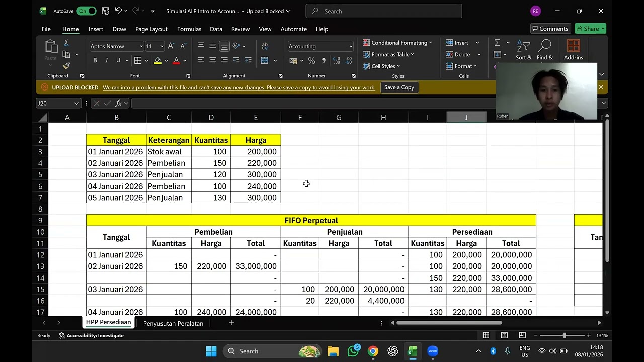
Task: Add a new sheet with plus button
Action: pyautogui.click(x=231, y=323)
